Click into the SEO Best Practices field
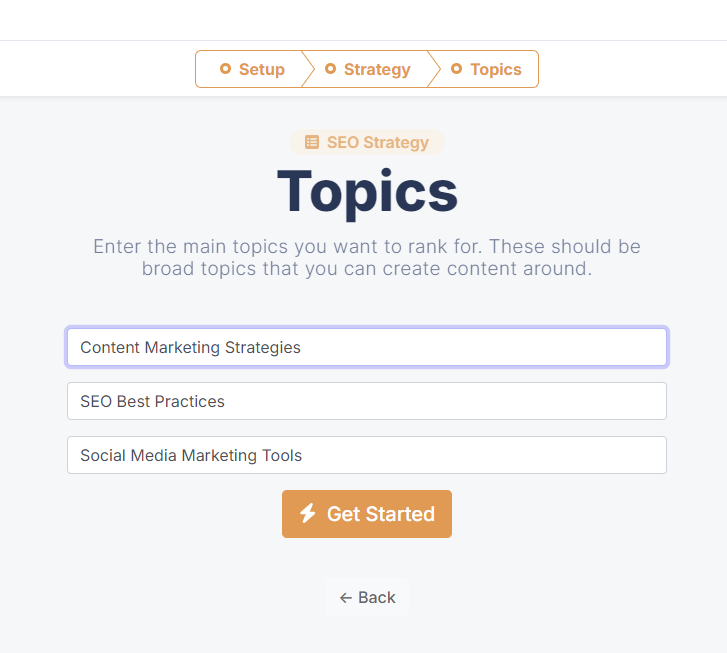 click(367, 401)
